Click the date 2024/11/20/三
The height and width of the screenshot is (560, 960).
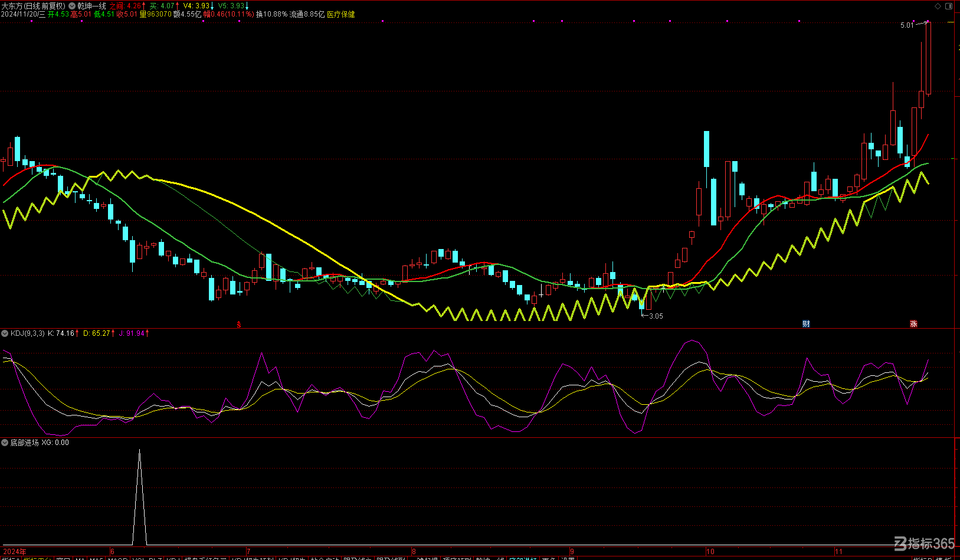point(23,14)
